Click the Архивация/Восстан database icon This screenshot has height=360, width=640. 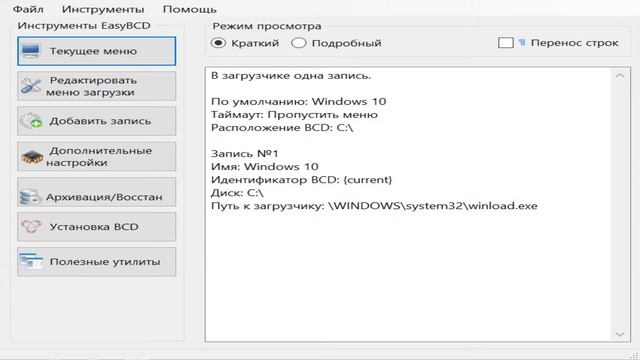31,196
